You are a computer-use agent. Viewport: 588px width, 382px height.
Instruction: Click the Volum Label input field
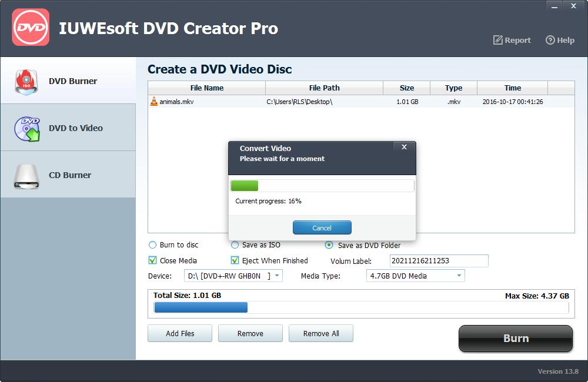point(439,260)
